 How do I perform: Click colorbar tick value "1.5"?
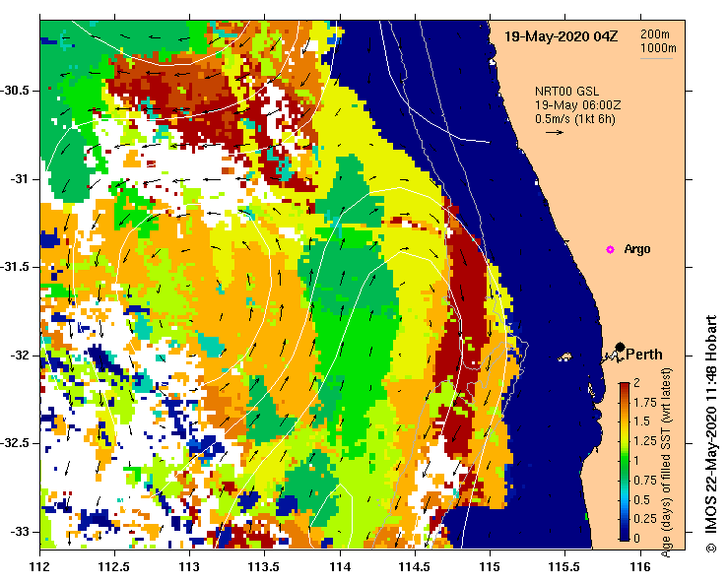point(642,421)
